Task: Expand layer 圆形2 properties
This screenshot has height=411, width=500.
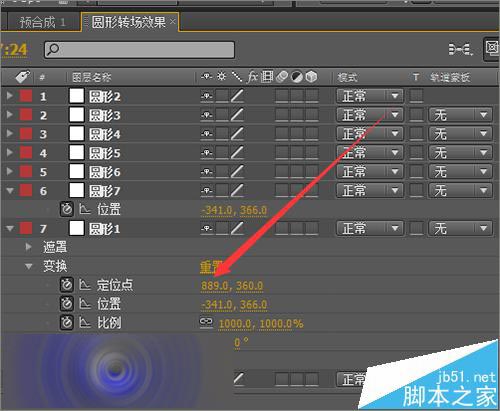Action: click(10, 96)
